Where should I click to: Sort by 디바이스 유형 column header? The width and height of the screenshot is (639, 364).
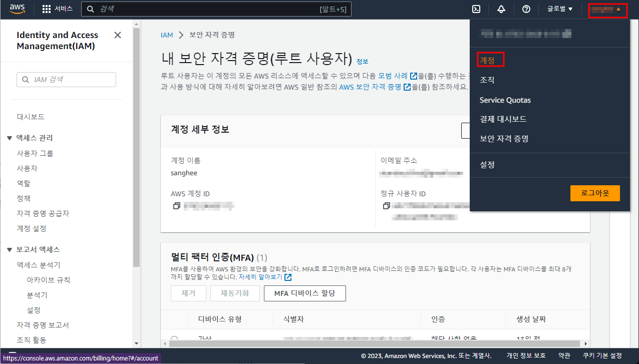click(x=220, y=319)
